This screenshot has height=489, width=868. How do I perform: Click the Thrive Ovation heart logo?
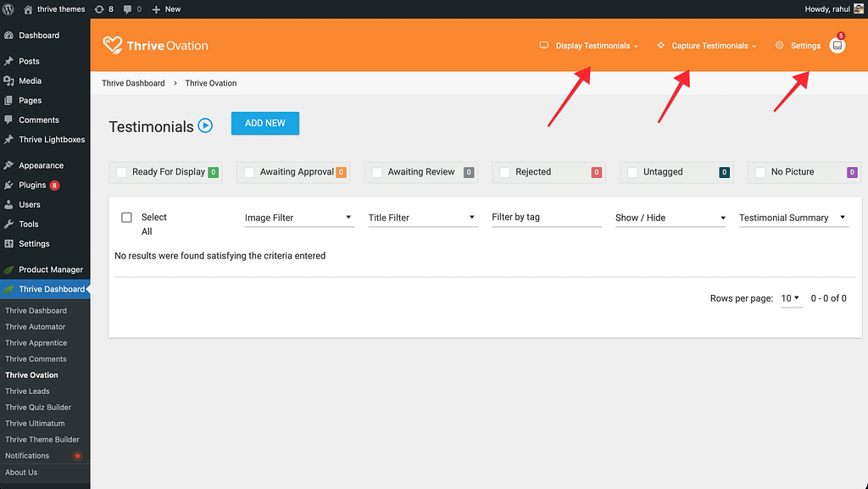pos(112,45)
